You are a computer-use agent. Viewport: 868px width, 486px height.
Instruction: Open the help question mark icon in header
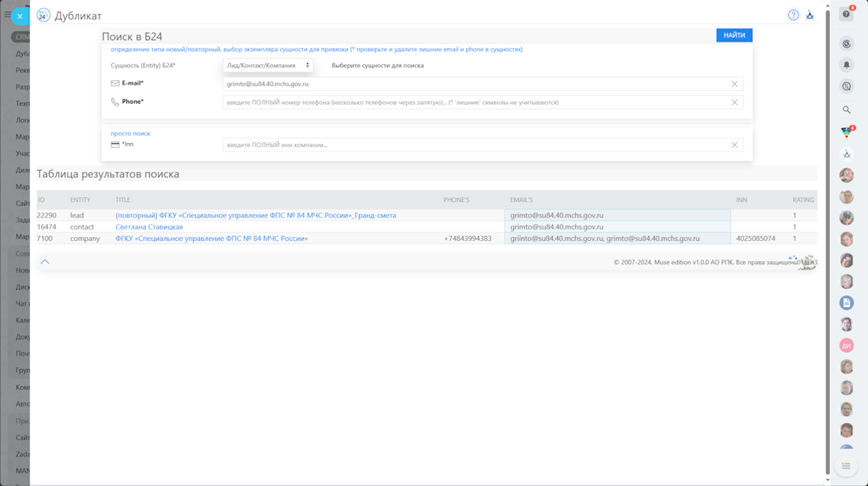793,15
